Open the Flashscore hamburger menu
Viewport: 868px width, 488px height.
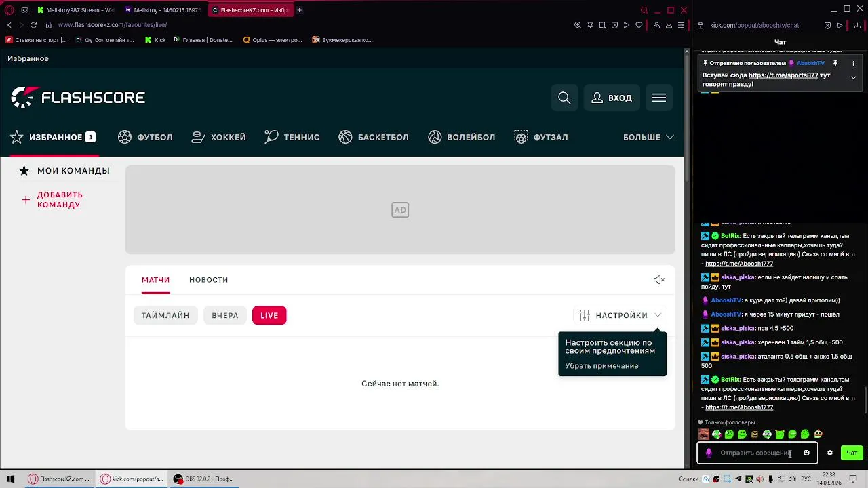[x=659, y=98]
